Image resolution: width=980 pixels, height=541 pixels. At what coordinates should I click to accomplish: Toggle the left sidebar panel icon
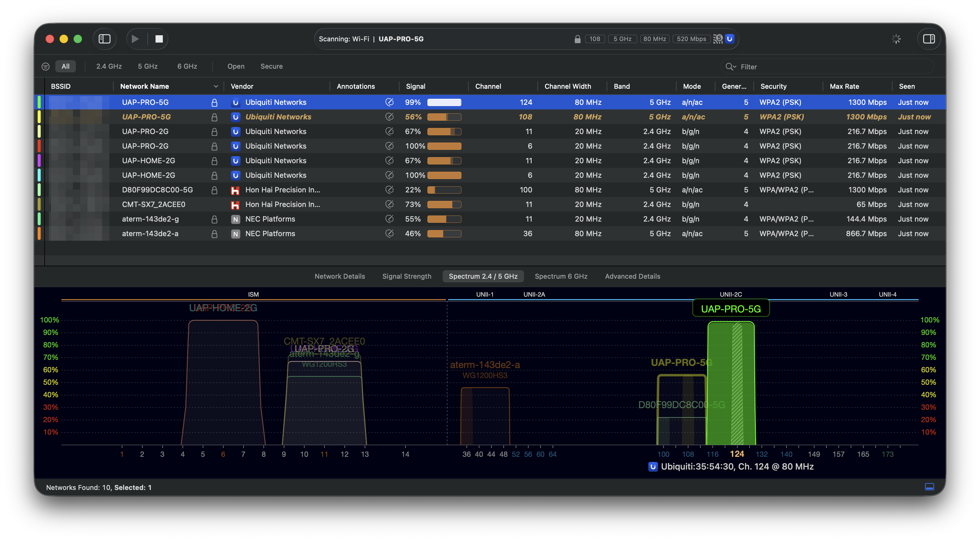tap(104, 39)
